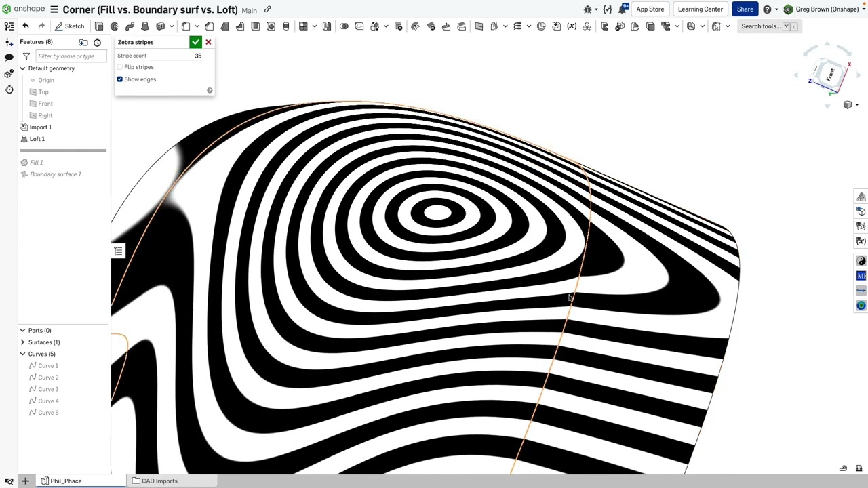This screenshot has width=868, height=488.
Task: Collapse the Default geometry group
Action: click(22, 68)
